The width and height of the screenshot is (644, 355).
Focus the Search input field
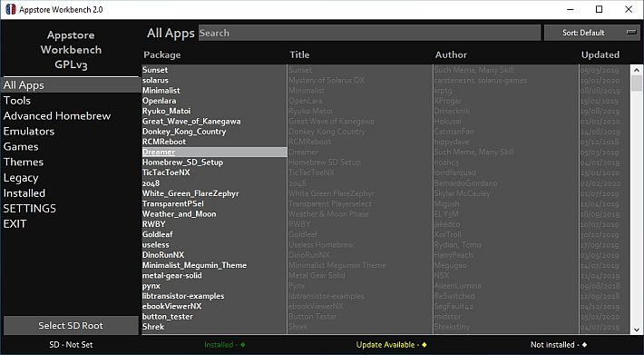pyautogui.click(x=369, y=33)
